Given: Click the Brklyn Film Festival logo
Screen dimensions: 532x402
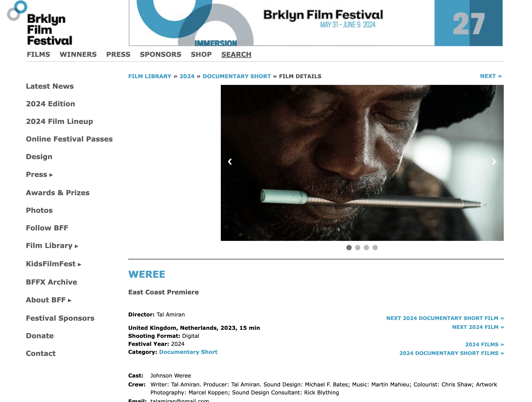Looking at the screenshot, I should pyautogui.click(x=40, y=23).
